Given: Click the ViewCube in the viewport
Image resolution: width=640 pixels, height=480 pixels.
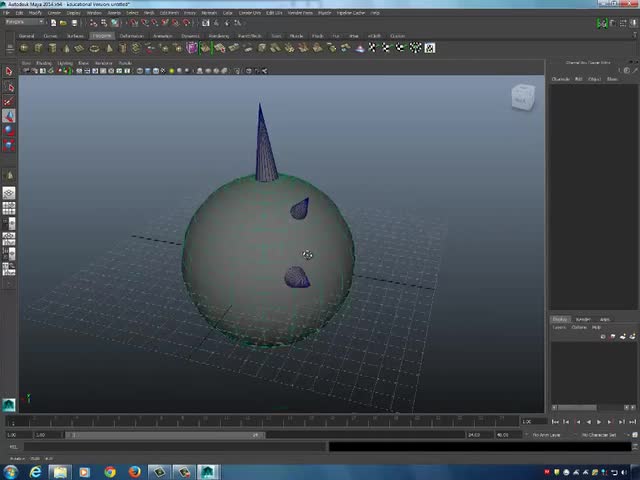Looking at the screenshot, I should pos(523,97).
